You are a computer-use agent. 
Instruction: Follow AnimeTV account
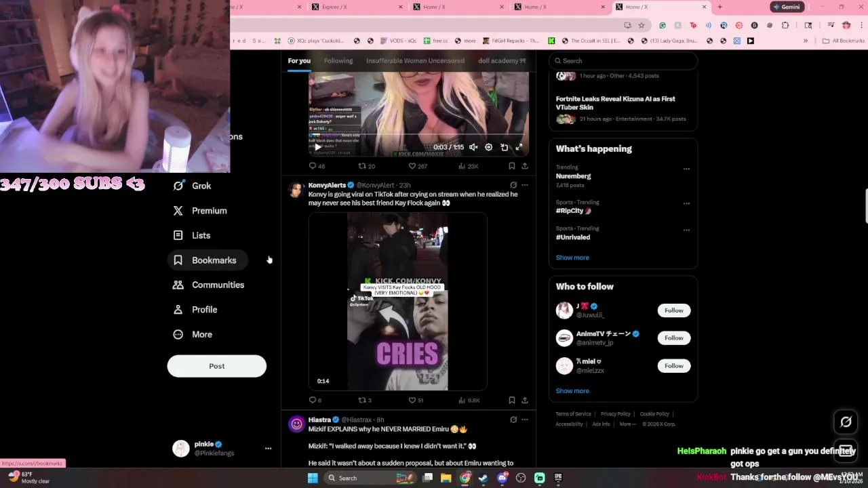[673, 338]
